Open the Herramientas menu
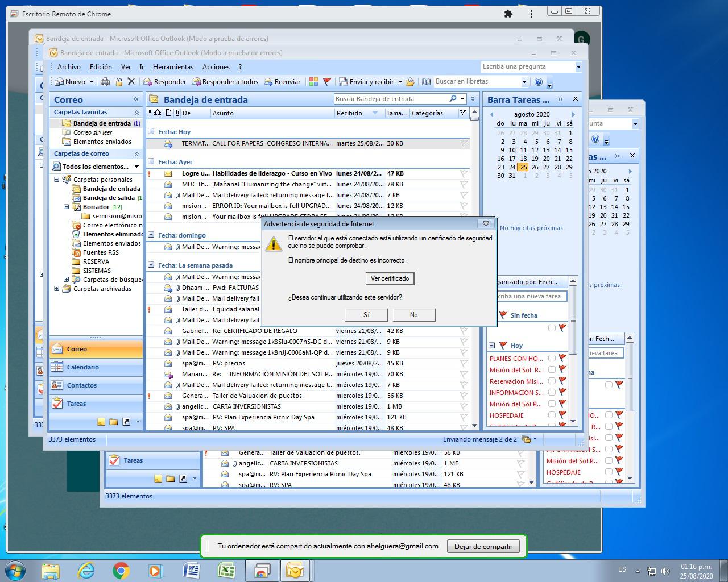 173,67
